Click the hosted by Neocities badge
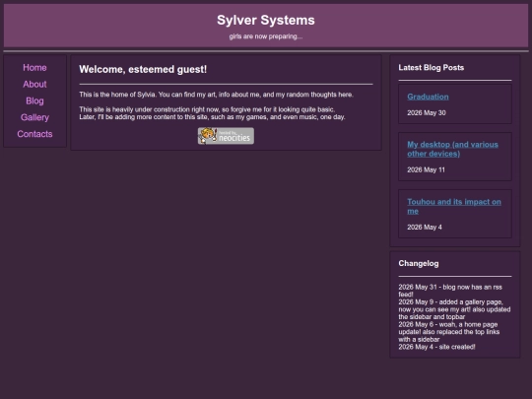 pyautogui.click(x=226, y=136)
